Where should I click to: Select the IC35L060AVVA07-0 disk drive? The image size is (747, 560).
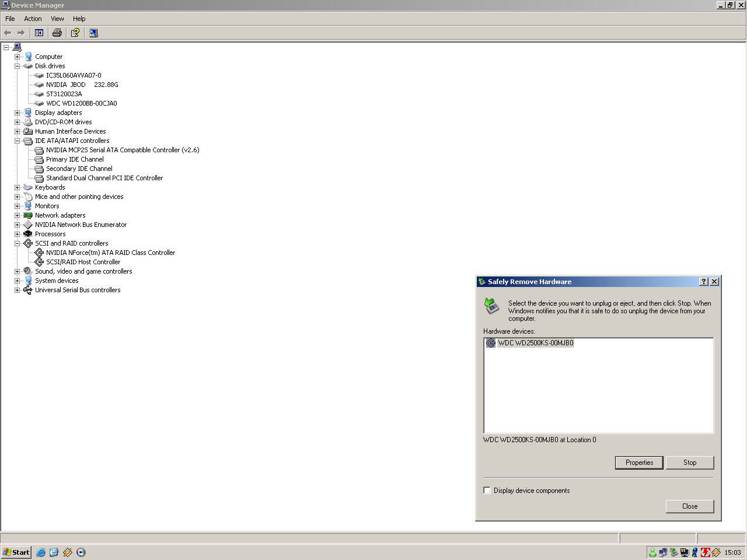pos(74,75)
